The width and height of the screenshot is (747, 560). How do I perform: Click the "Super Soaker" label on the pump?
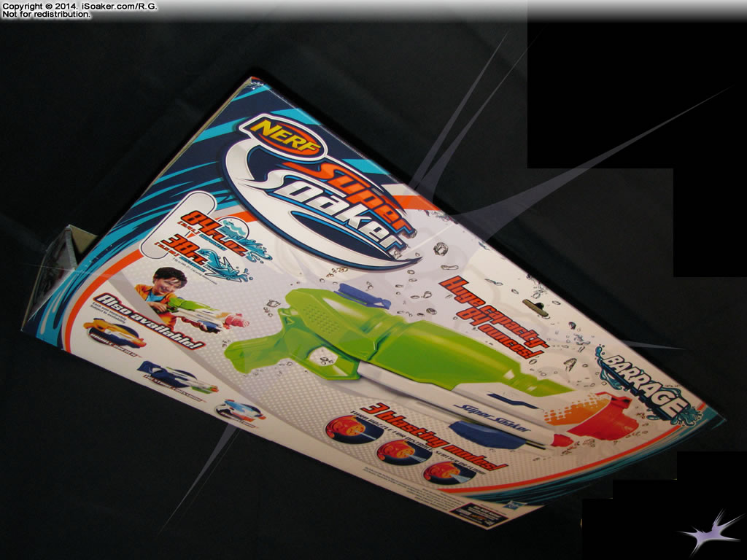tap(492, 419)
